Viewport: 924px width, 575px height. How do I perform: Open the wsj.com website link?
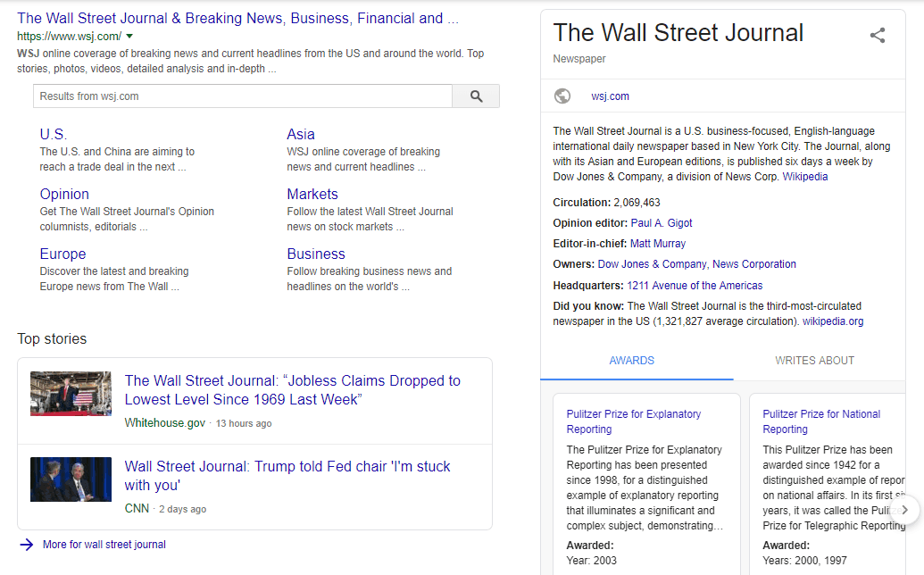[610, 96]
